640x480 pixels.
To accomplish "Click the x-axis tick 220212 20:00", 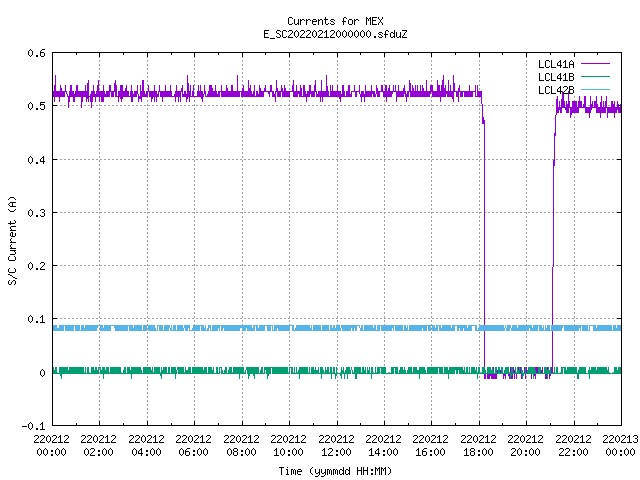I will [x=525, y=445].
